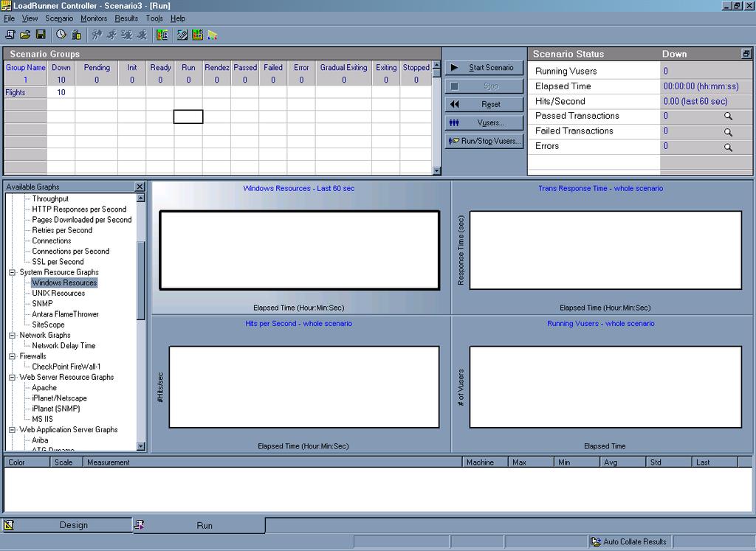Image resolution: width=756 pixels, height=551 pixels.
Task: Select Antara FlameThrower tree item
Action: coord(65,314)
